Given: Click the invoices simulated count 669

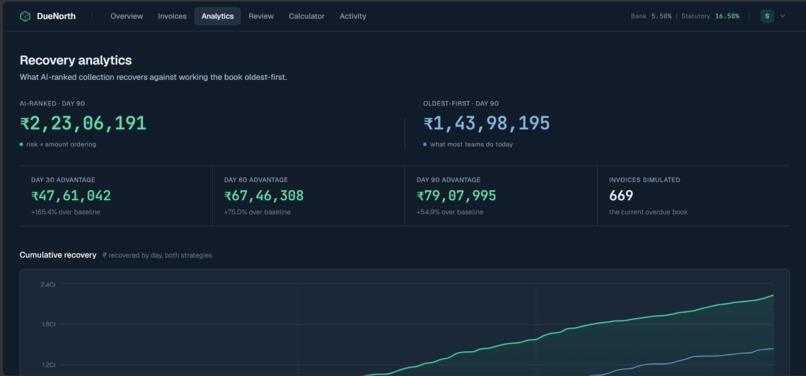Looking at the screenshot, I should pos(621,196).
